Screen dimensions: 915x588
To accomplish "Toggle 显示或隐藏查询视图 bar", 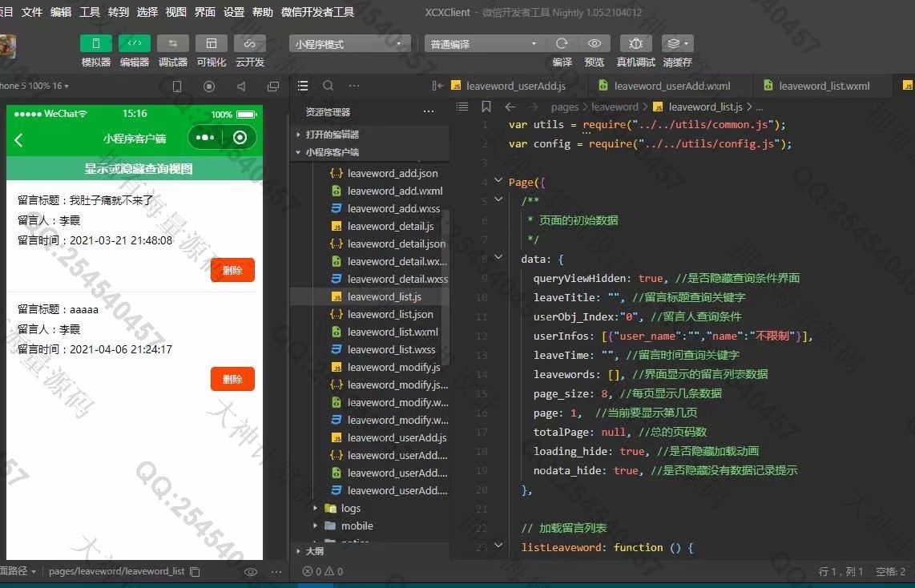I will 135,168.
